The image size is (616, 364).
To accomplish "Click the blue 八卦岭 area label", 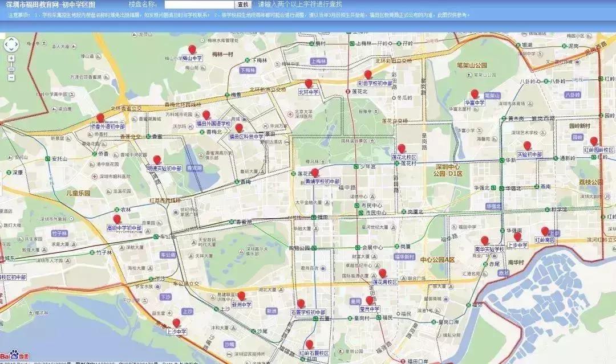I will point(573,95).
